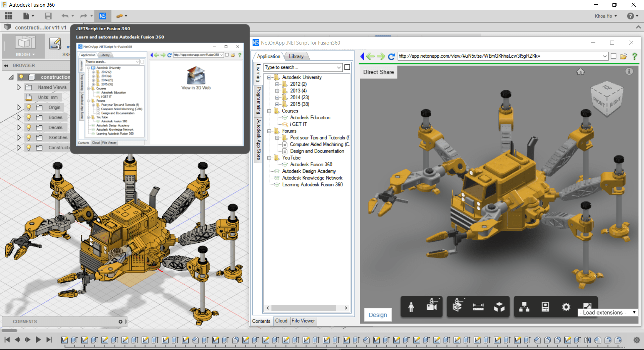Tick the checkbox beside the search box

click(x=347, y=67)
